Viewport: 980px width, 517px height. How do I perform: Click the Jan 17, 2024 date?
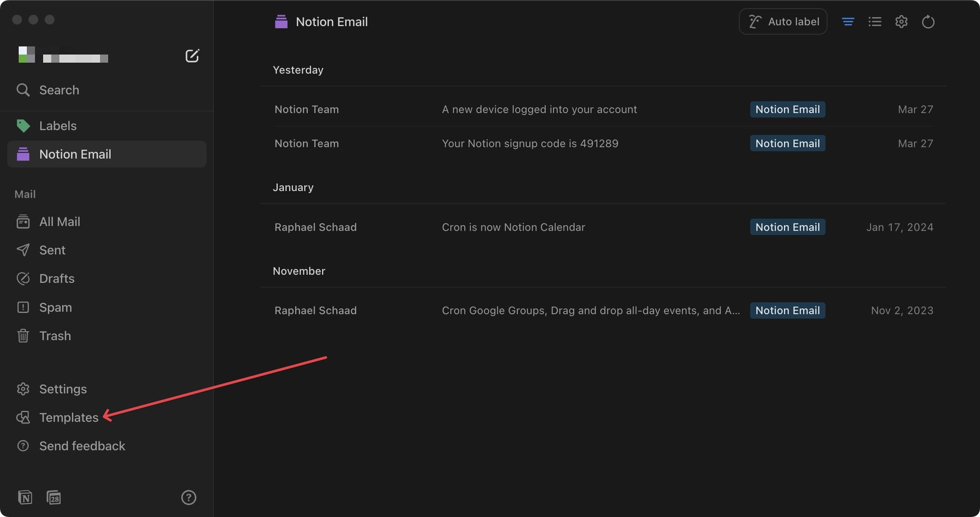900,227
